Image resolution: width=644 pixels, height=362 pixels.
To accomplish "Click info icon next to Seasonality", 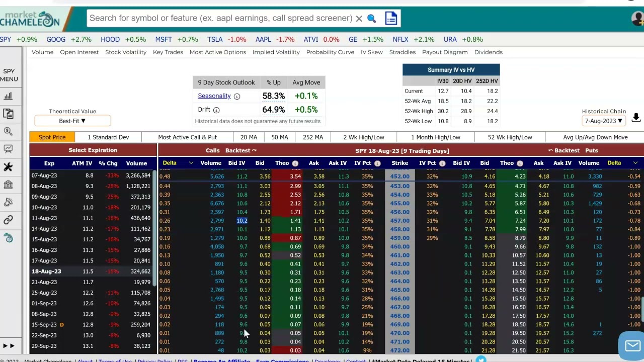I will click(x=236, y=96).
